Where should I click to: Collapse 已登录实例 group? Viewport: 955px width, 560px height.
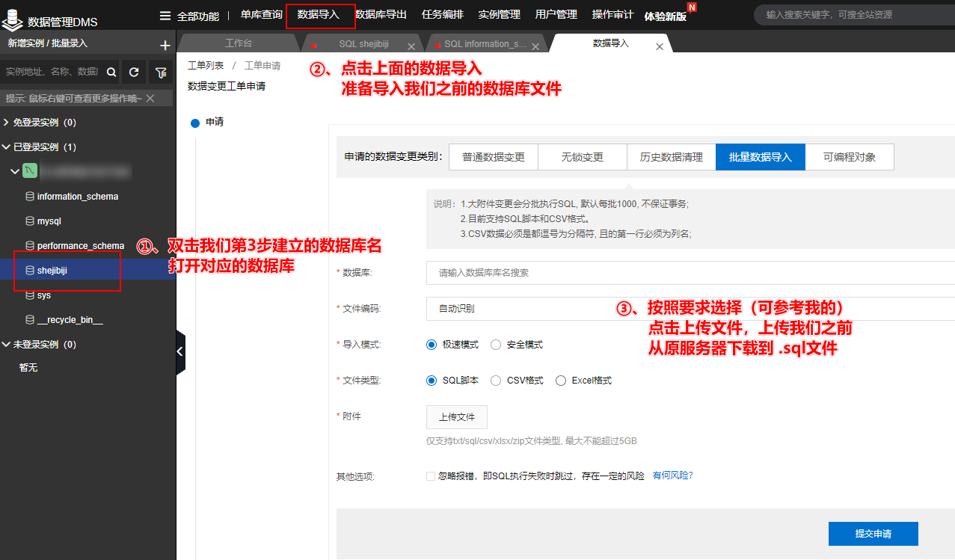click(7, 147)
